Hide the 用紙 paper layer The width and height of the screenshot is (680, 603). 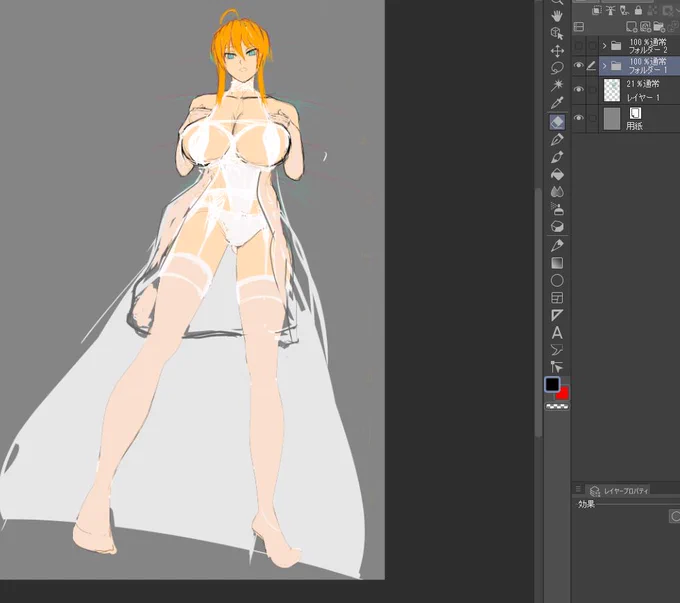579,118
